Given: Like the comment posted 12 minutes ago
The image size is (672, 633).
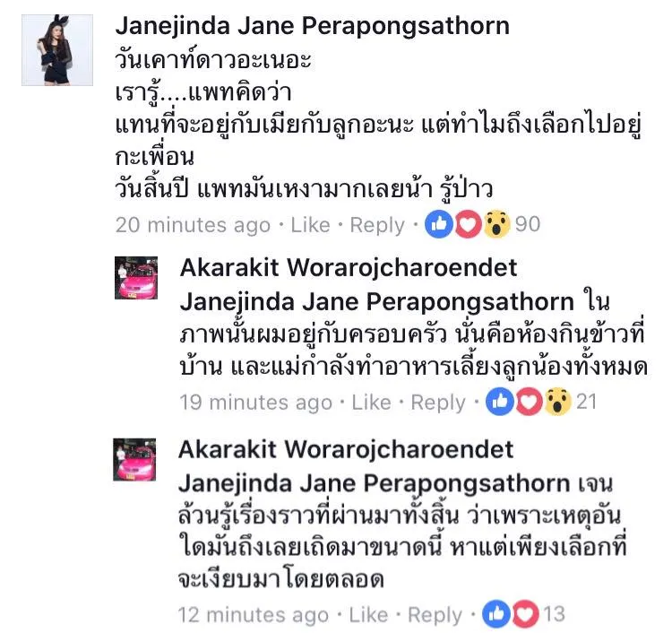Looking at the screenshot, I should click(368, 615).
